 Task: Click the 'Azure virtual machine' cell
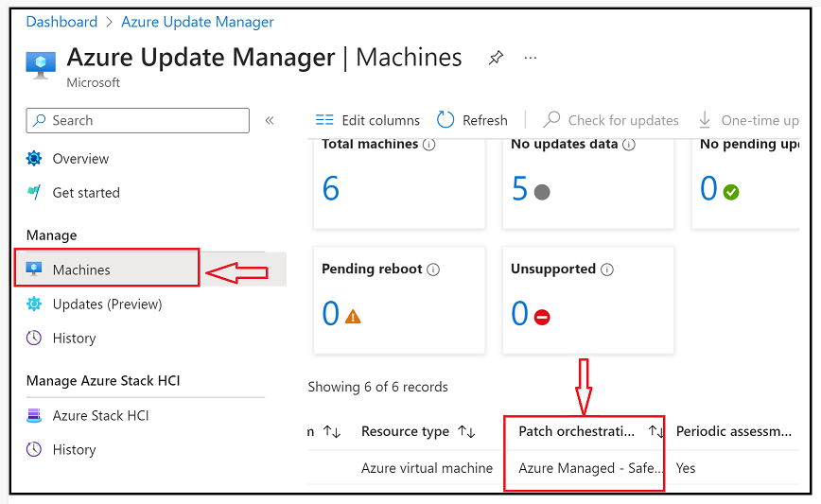427,468
